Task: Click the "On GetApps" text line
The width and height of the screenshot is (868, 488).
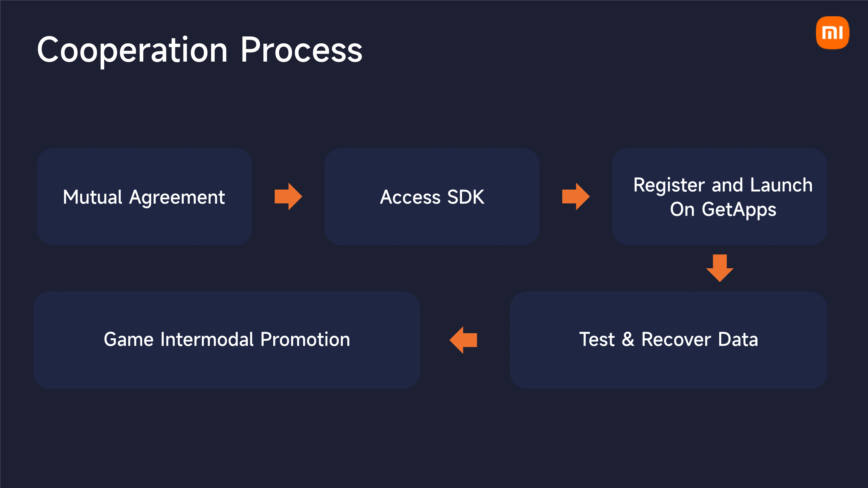Action: [723, 210]
